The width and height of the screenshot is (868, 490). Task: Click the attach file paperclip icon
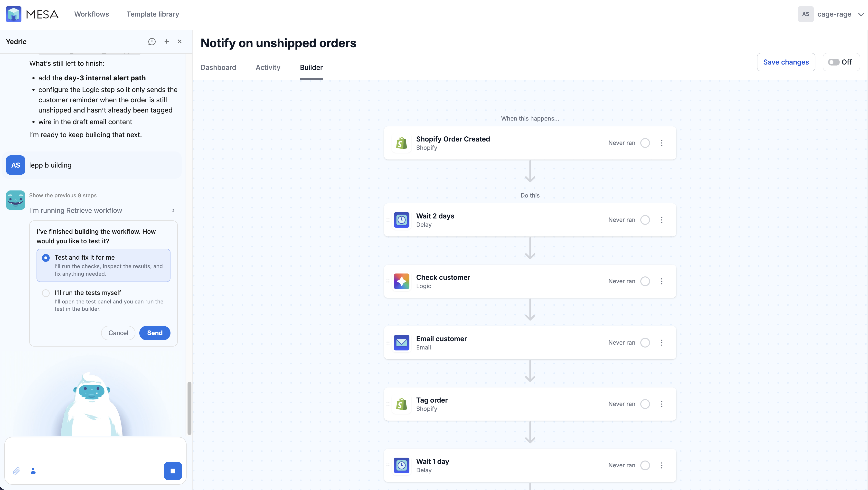click(16, 471)
